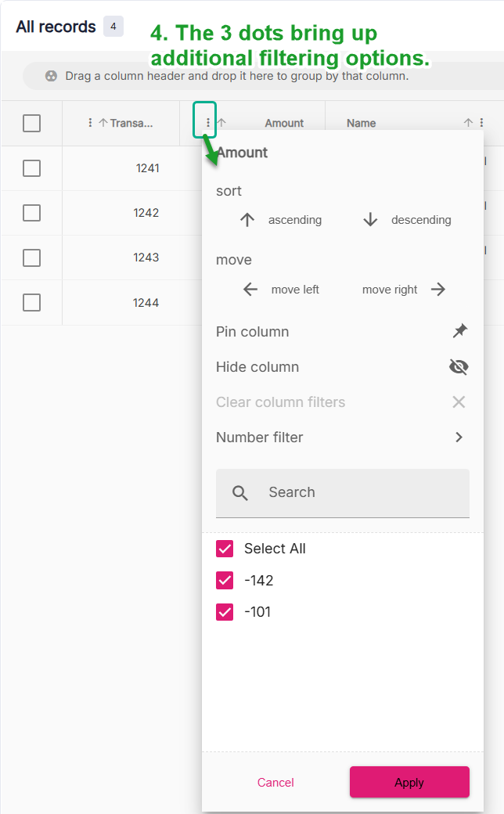Click the move right arrow icon
The height and width of the screenshot is (814, 504).
[438, 290]
